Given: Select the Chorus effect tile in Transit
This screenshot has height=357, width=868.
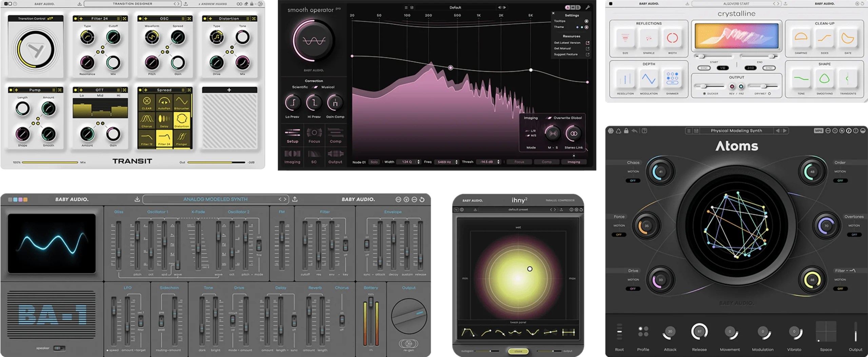Looking at the screenshot, I should pos(147,120).
